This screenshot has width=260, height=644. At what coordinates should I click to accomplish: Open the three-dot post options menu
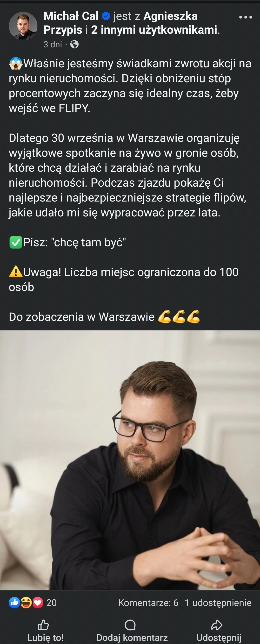(246, 17)
